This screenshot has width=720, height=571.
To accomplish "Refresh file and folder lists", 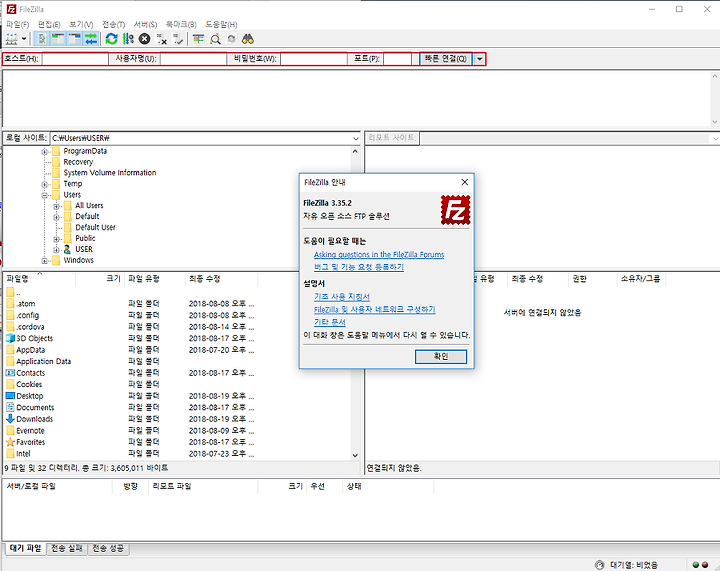I will pyautogui.click(x=112, y=39).
